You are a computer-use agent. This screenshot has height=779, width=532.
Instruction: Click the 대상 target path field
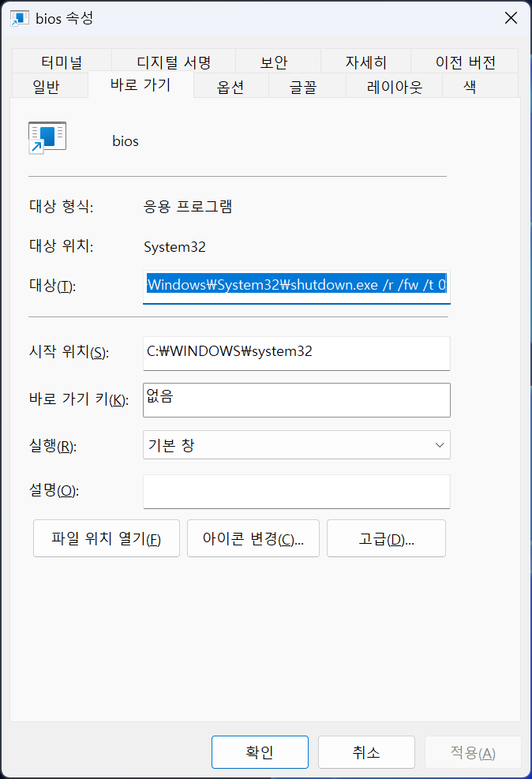click(x=297, y=287)
